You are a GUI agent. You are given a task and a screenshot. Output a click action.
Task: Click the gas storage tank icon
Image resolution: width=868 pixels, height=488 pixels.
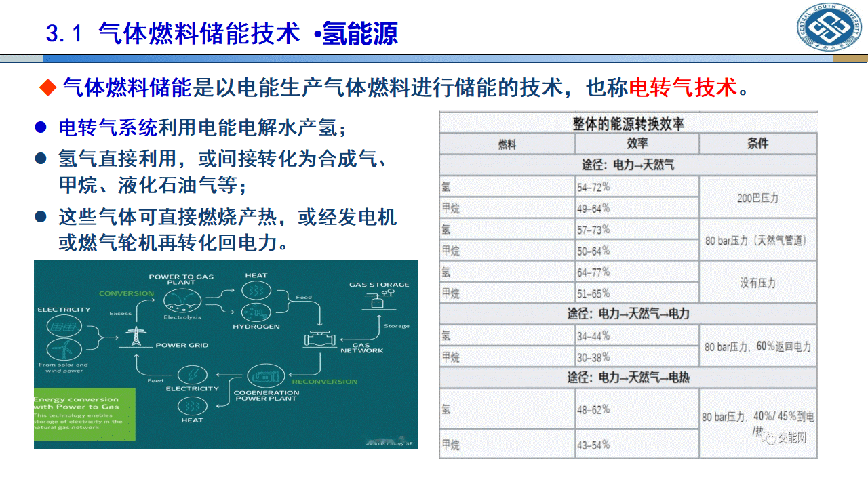tap(379, 300)
